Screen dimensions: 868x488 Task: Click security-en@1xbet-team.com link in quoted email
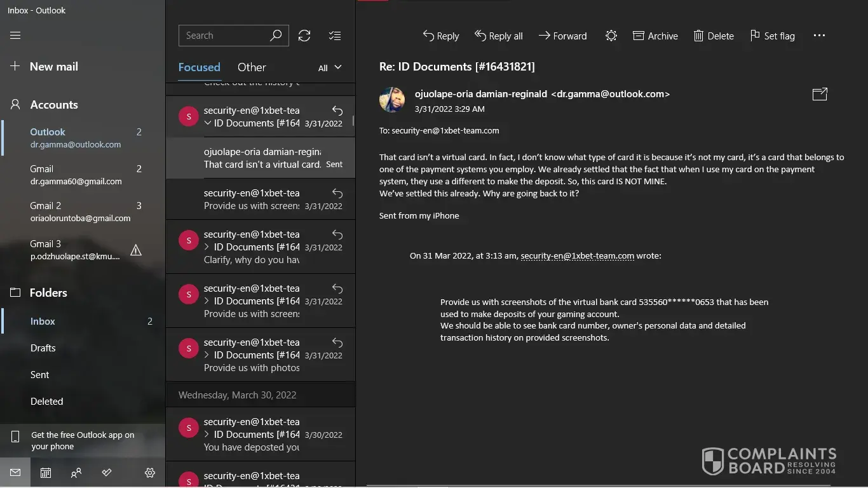click(577, 256)
